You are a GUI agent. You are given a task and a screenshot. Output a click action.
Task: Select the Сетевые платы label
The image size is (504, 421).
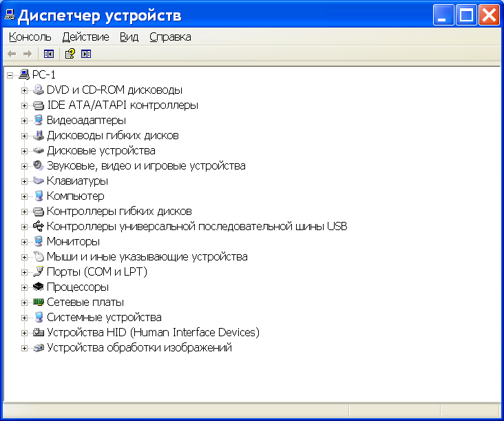85,302
